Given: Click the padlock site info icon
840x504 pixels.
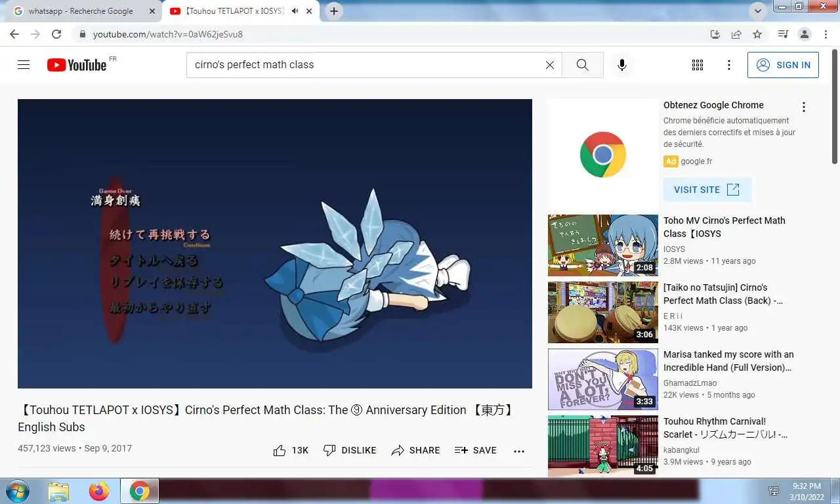Looking at the screenshot, I should coord(82,34).
